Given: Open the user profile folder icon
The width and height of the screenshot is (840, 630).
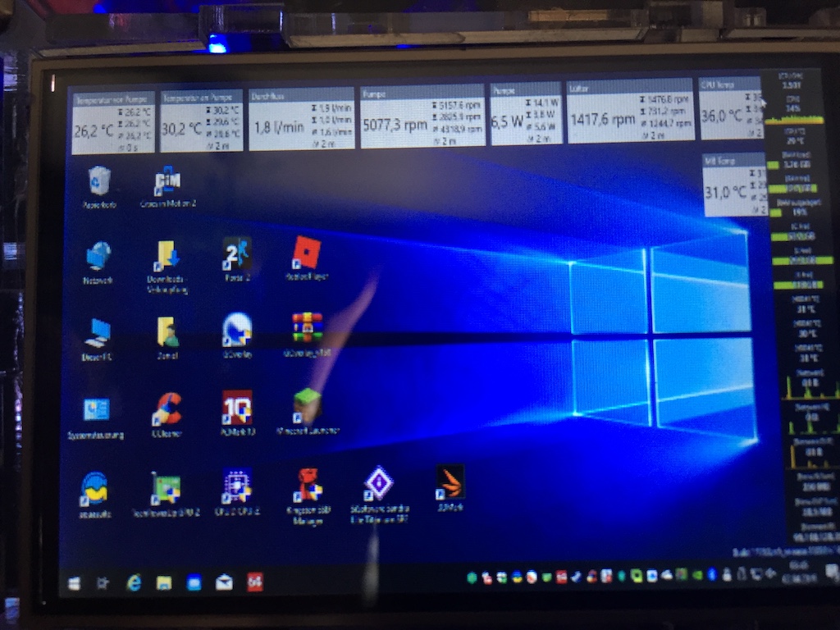Looking at the screenshot, I should pyautogui.click(x=167, y=337).
